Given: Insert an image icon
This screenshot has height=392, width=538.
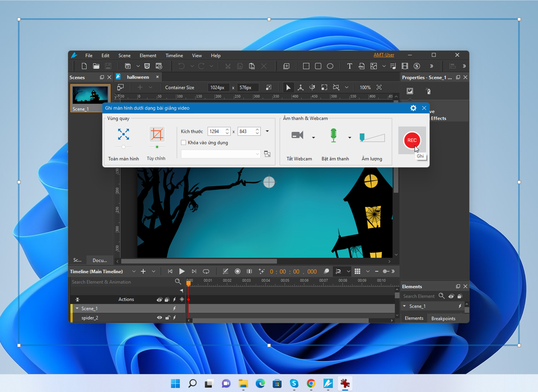Looking at the screenshot, I should click(x=373, y=66).
